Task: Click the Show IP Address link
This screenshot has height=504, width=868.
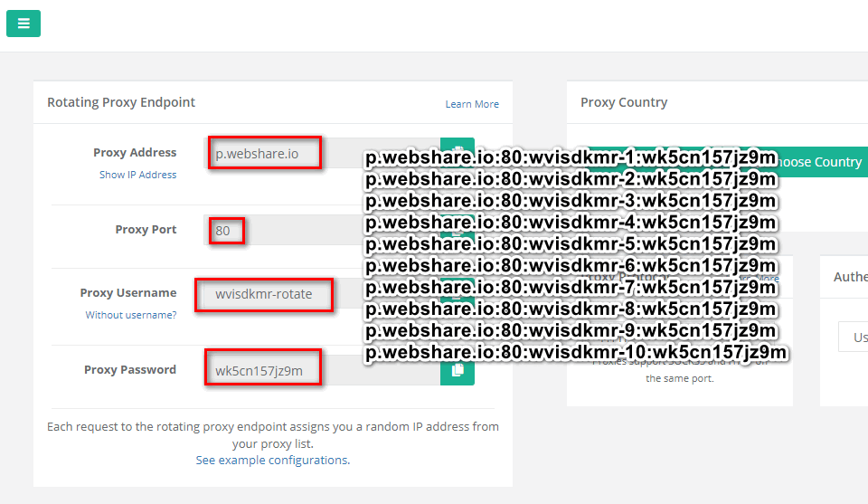Action: coord(137,175)
